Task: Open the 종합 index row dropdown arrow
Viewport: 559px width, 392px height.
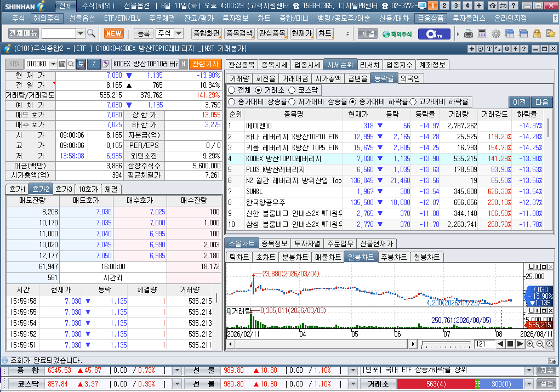Action: (177, 371)
